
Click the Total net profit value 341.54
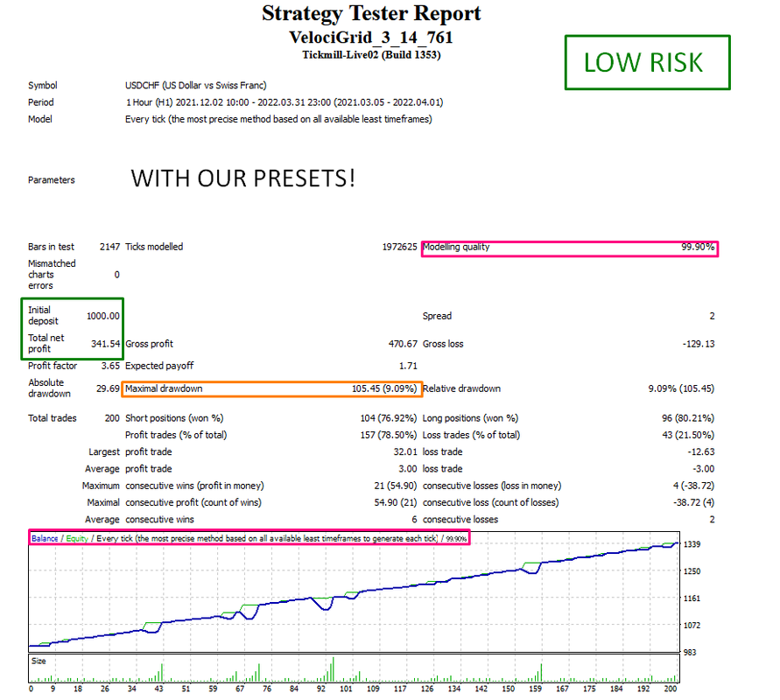click(x=105, y=344)
